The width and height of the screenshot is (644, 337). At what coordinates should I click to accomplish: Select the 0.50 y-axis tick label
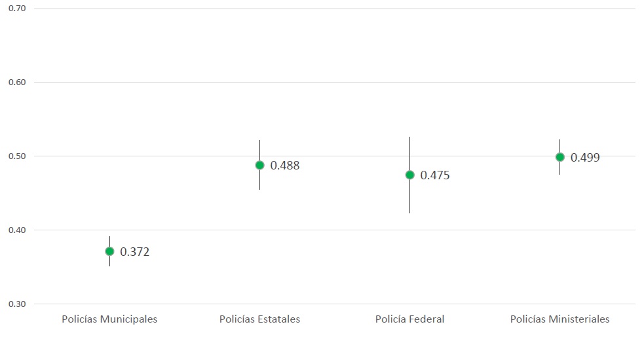(x=16, y=156)
